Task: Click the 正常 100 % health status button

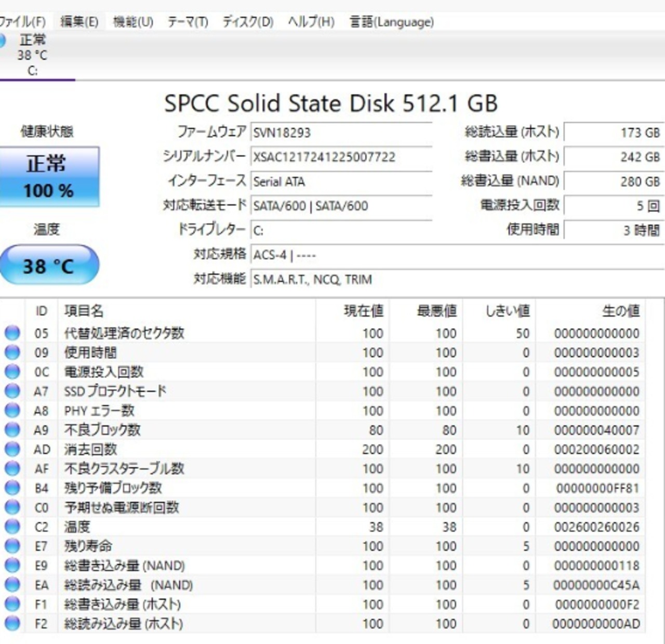Action: click(x=49, y=177)
